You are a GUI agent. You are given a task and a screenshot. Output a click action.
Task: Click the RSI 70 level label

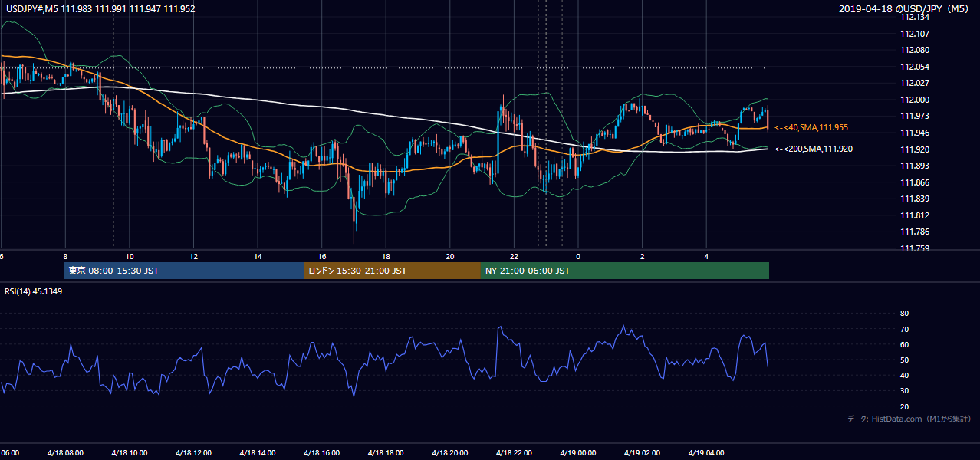click(x=904, y=329)
